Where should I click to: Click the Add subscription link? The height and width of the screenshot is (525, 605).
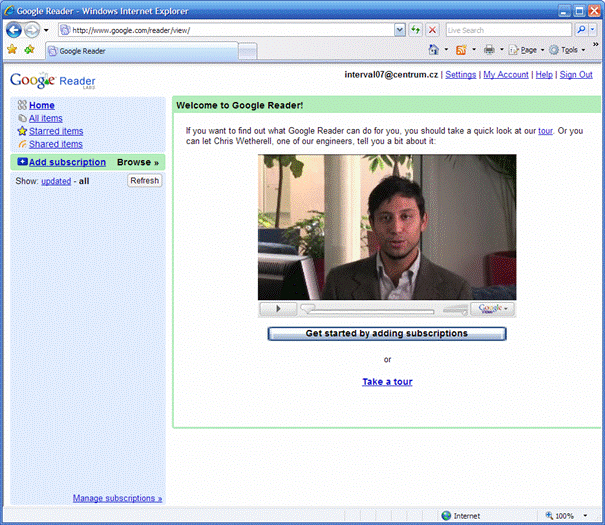(x=67, y=162)
